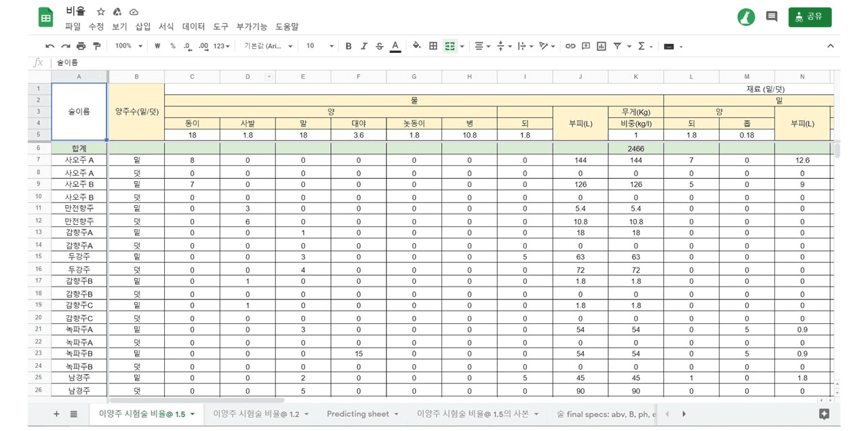View cloud save status icon

134,12
